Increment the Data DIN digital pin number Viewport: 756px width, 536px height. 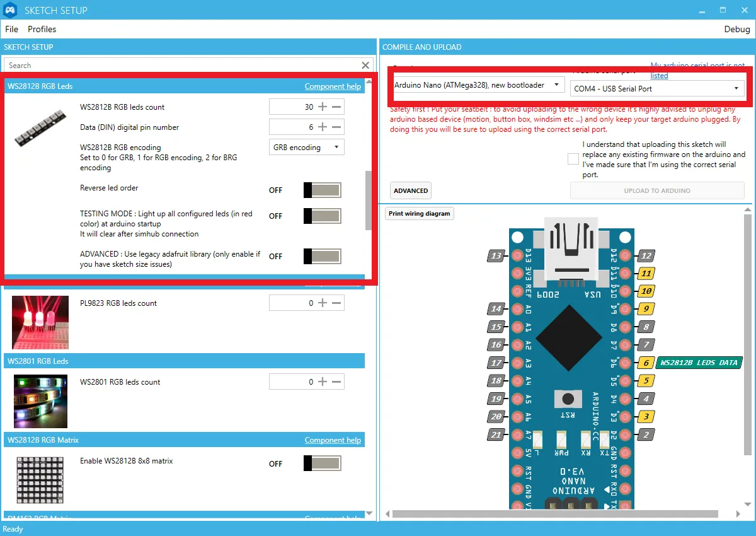tap(323, 127)
